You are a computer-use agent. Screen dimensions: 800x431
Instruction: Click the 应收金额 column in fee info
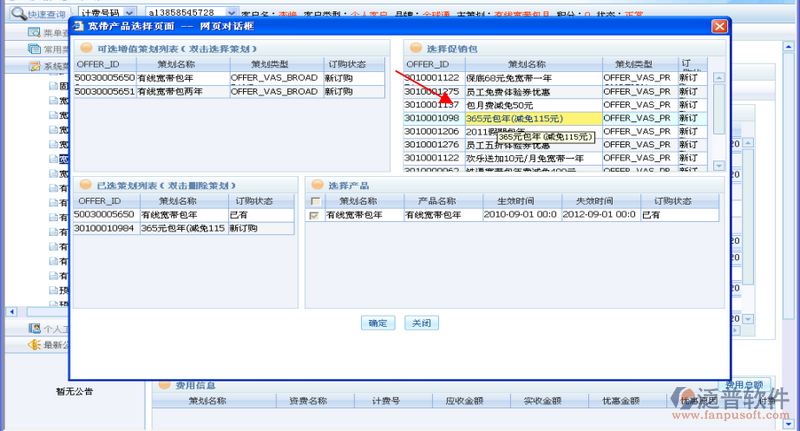(471, 401)
